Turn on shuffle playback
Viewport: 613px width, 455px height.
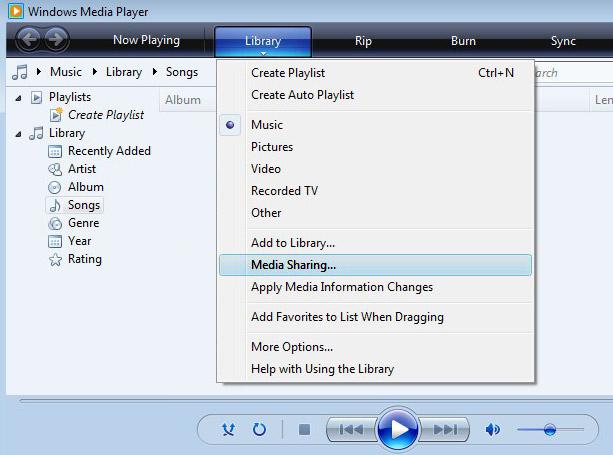(229, 430)
